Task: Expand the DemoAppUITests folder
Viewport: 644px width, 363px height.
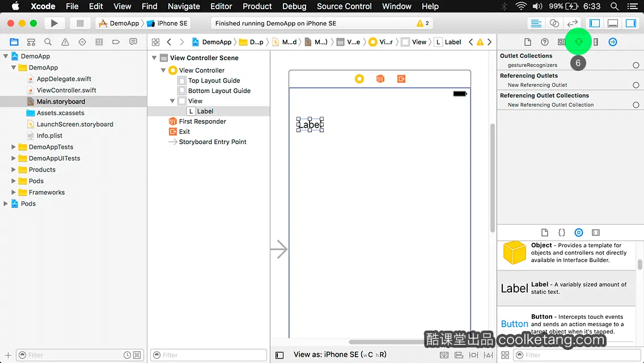Action: tap(14, 158)
